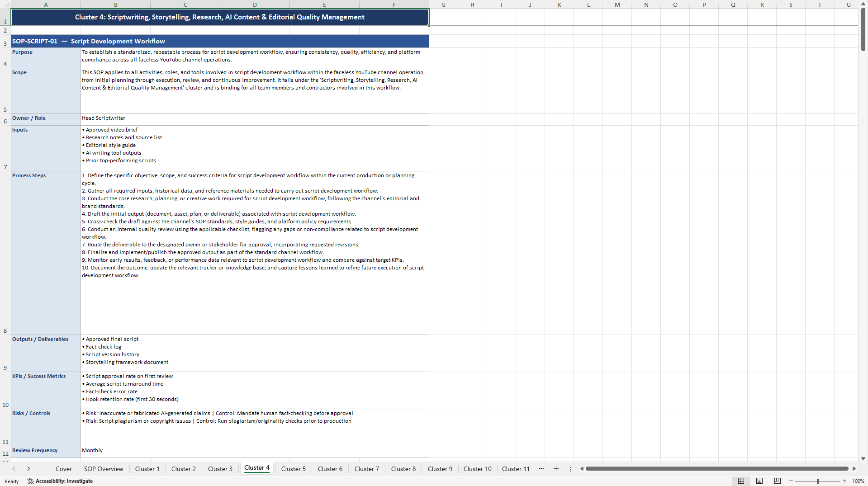This screenshot has height=486, width=868.
Task: Switch to Page Layout view icon
Action: tap(759, 481)
